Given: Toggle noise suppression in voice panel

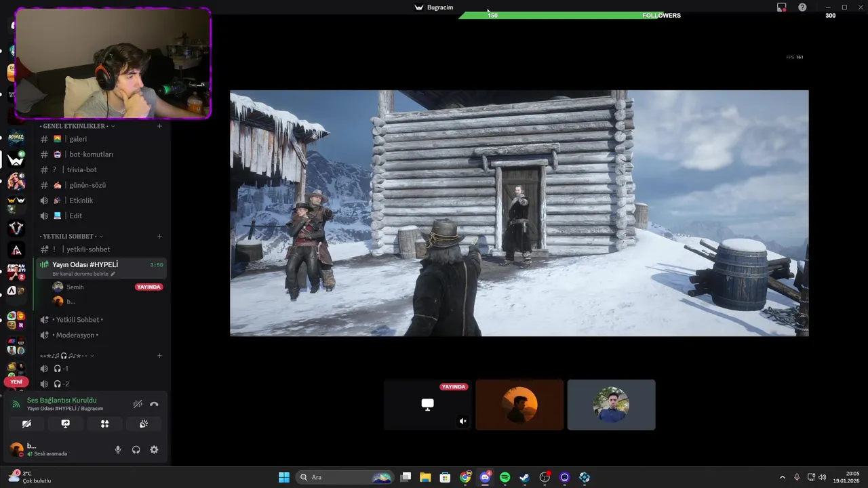Looking at the screenshot, I should [x=138, y=404].
